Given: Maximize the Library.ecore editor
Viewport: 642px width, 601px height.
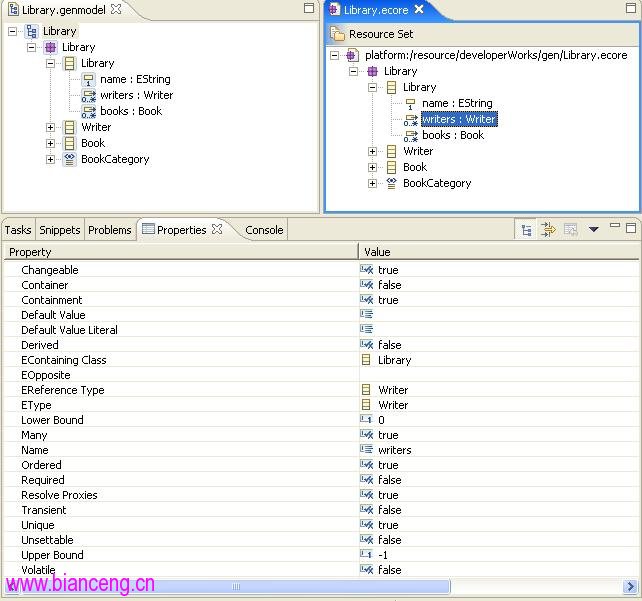Looking at the screenshot, I should coord(631,8).
